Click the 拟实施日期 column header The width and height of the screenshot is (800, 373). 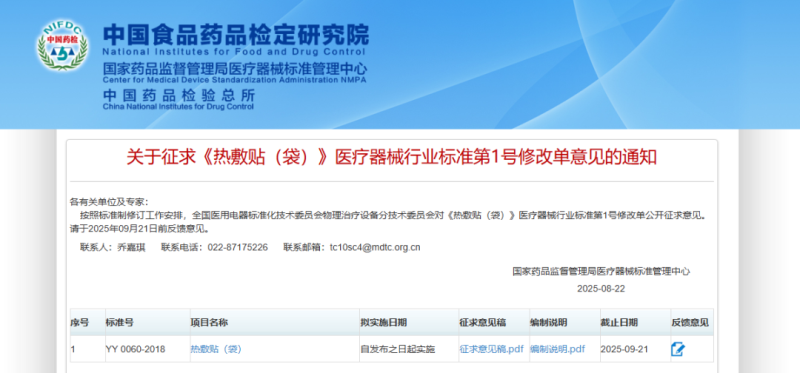[383, 323]
